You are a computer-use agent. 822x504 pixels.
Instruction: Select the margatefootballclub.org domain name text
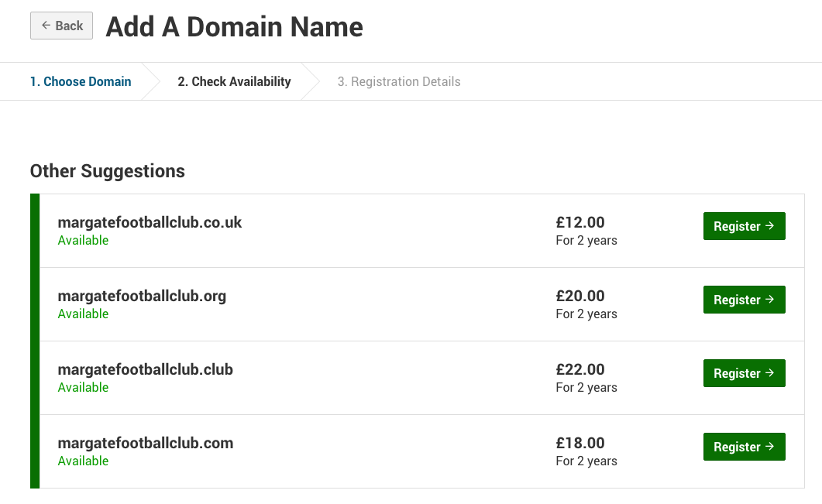tap(142, 297)
